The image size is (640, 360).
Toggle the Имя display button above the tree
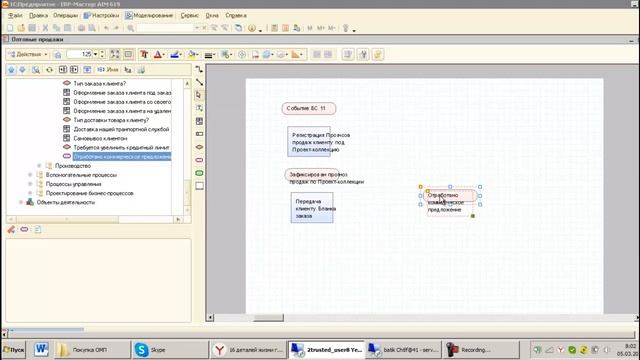click(108, 70)
